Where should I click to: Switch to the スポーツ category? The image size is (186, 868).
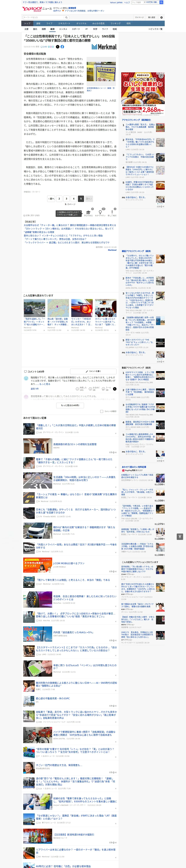coord(76,29)
